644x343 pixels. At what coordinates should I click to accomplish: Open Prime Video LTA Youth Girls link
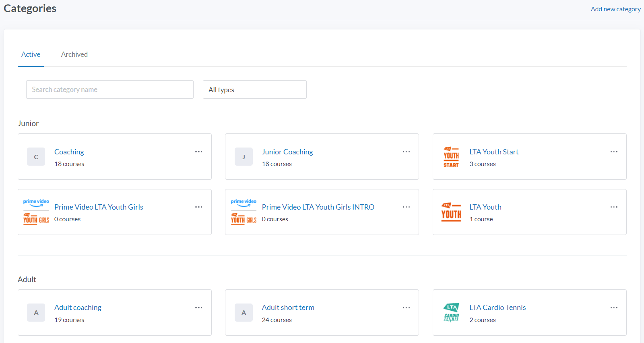coord(99,207)
